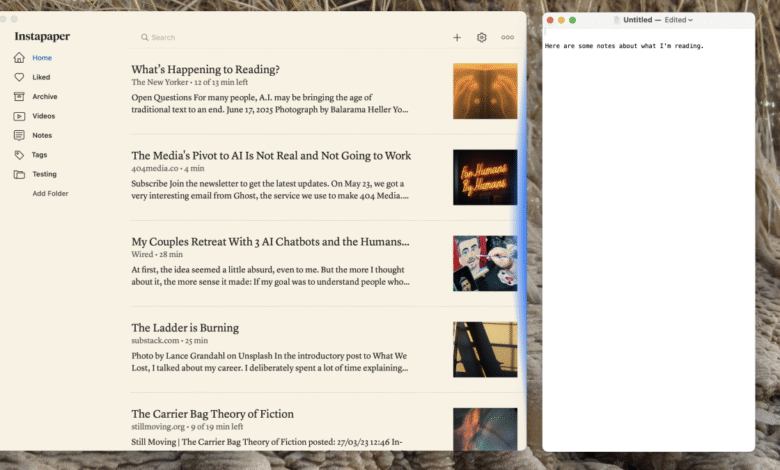The image size is (780, 470).
Task: Open the Testing folder
Action: 44,174
